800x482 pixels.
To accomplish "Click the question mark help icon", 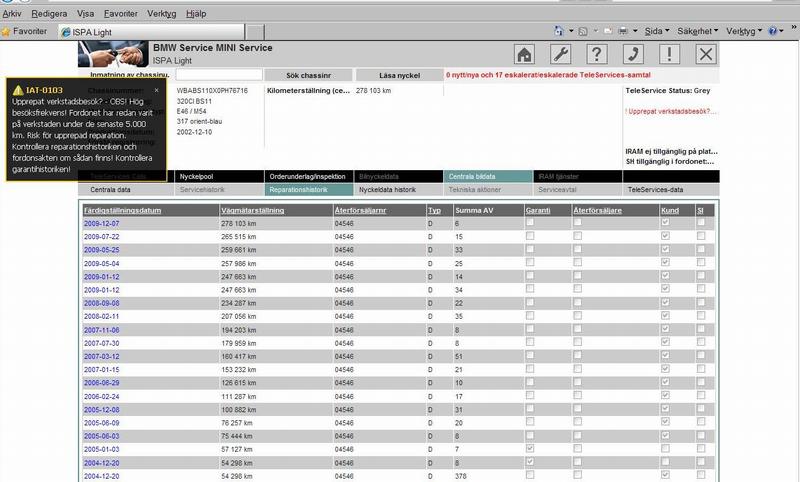I will (597, 55).
